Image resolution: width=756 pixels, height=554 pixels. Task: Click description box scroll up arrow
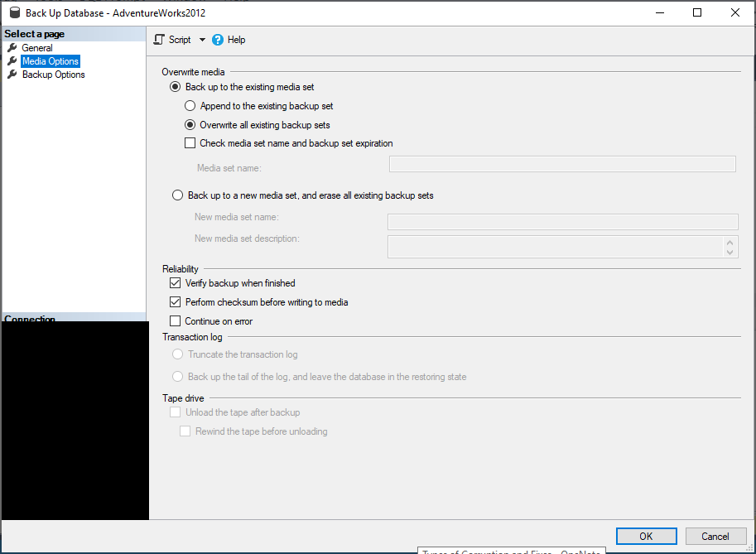(x=730, y=243)
